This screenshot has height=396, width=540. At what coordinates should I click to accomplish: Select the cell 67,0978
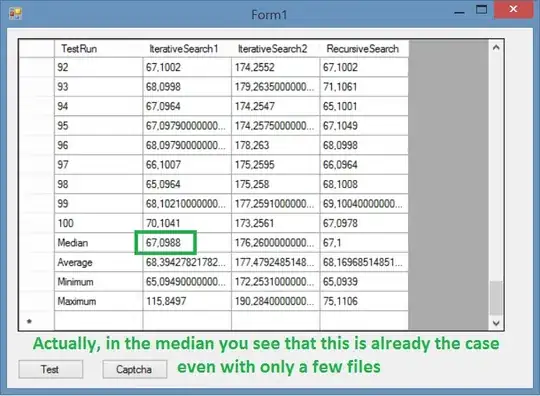pyautogui.click(x=364, y=223)
